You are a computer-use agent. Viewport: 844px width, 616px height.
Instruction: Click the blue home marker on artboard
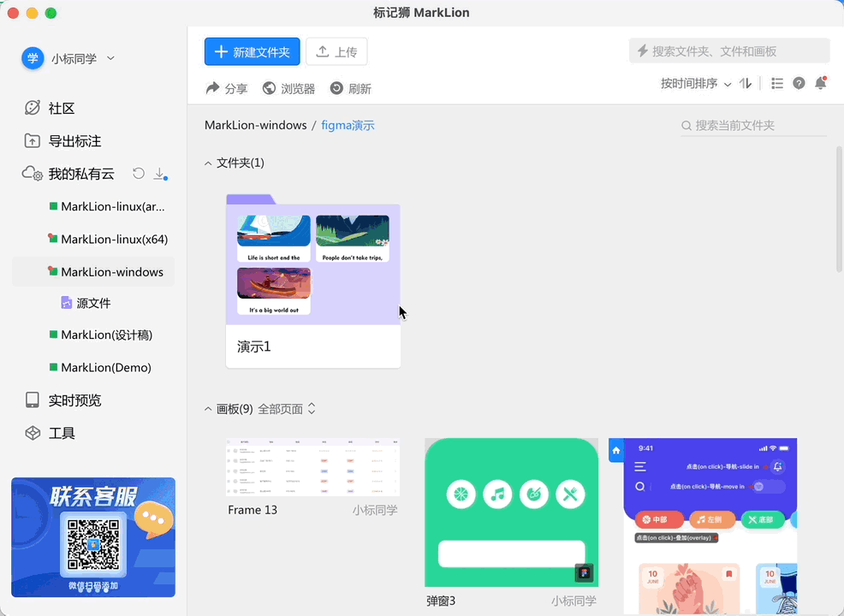click(615, 451)
